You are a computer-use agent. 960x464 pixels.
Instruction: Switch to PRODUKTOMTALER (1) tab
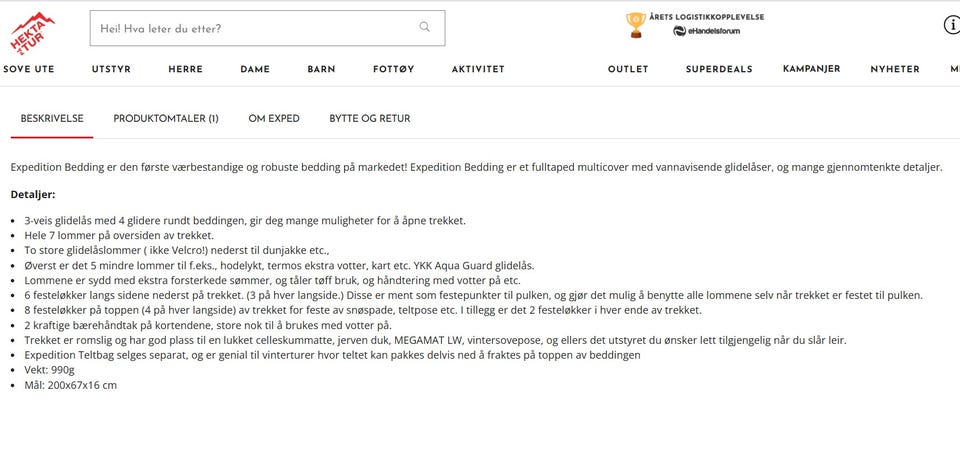pos(166,119)
